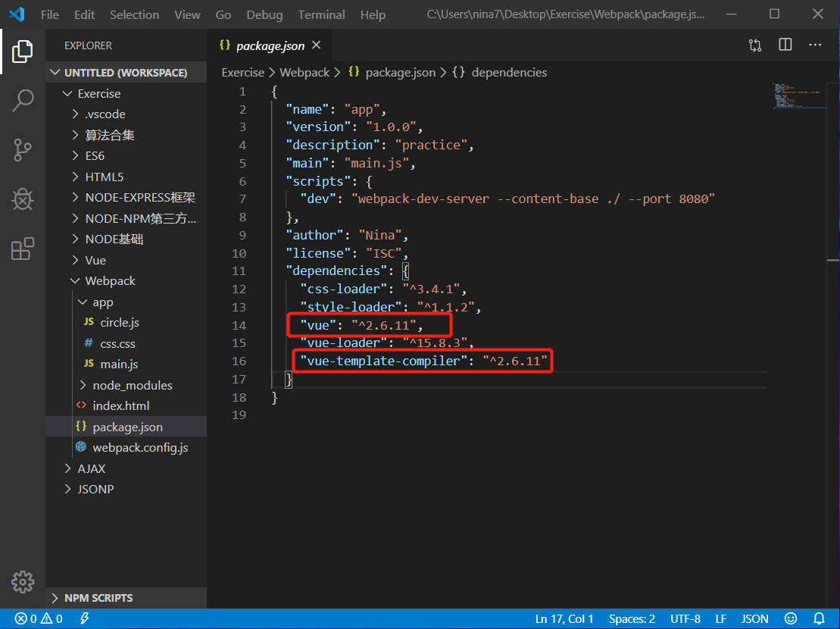840x629 pixels.
Task: Close the package.json editor tab
Action: click(x=316, y=45)
